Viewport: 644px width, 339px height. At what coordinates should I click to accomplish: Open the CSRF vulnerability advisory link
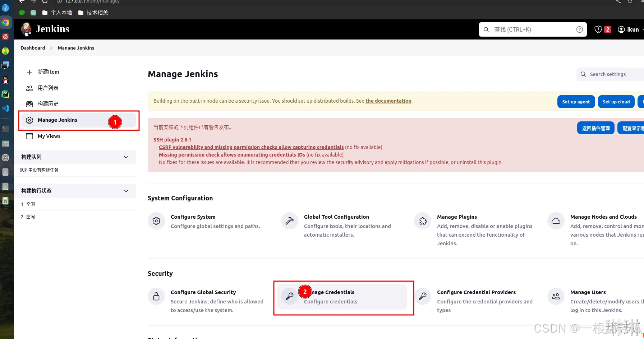click(251, 147)
